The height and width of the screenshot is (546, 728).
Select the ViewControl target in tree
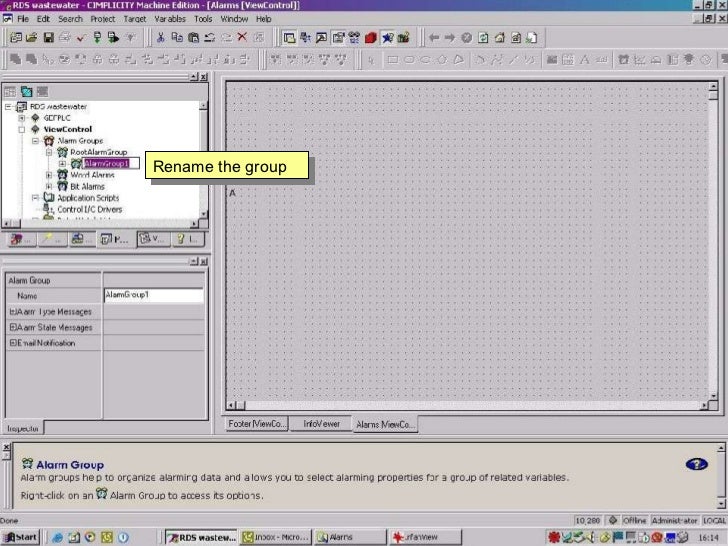(x=68, y=129)
